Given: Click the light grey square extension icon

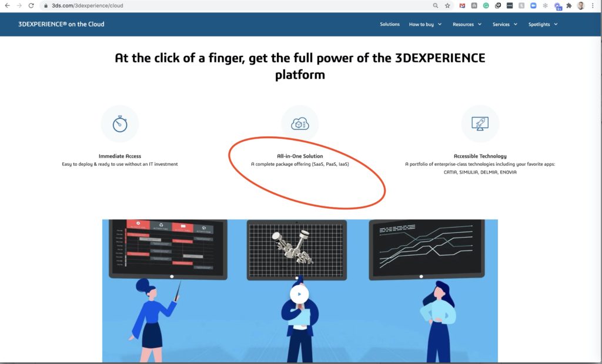Looking at the screenshot, I should [521, 6].
